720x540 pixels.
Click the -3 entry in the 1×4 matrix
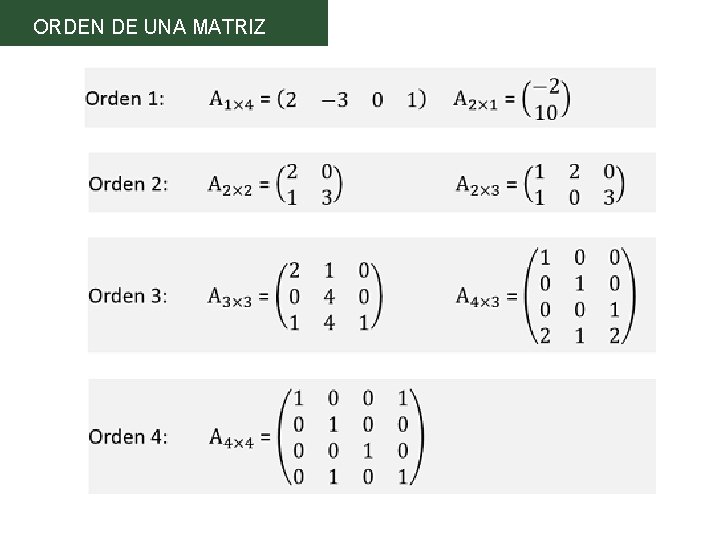coord(335,100)
